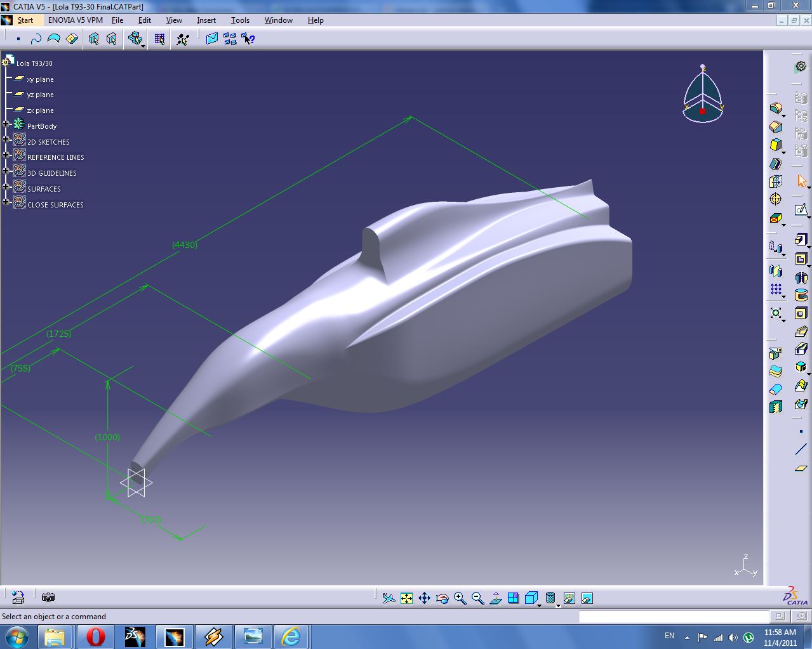Click the Normal View icon
Screen dimensions: 812x649
(x=496, y=598)
